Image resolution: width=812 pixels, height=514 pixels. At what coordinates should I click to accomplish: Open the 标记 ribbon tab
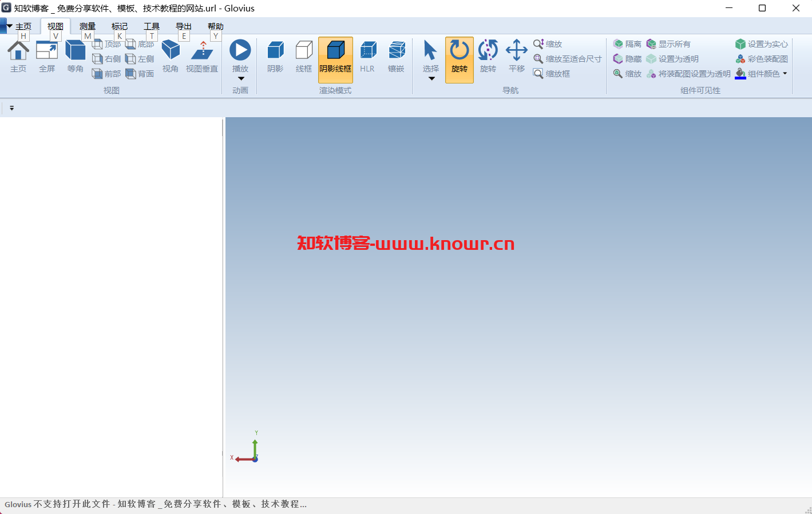120,26
